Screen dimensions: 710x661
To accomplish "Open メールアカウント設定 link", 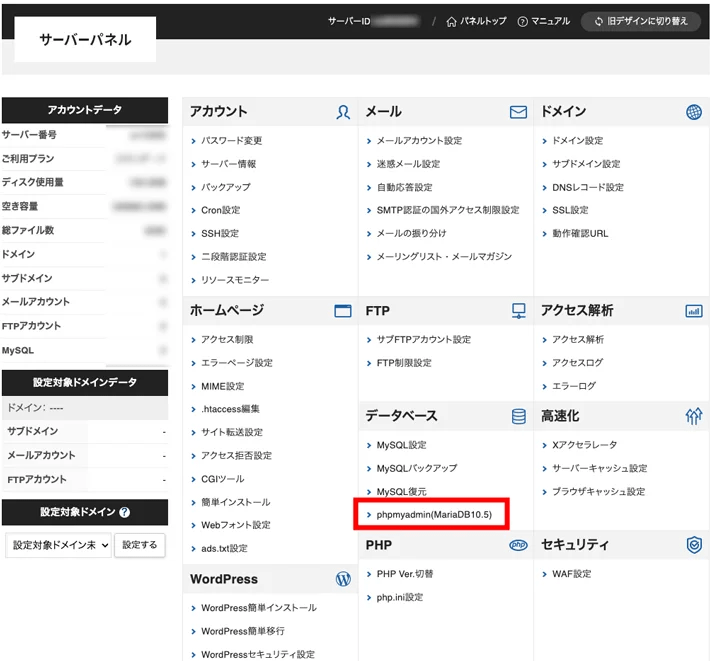I will [419, 141].
